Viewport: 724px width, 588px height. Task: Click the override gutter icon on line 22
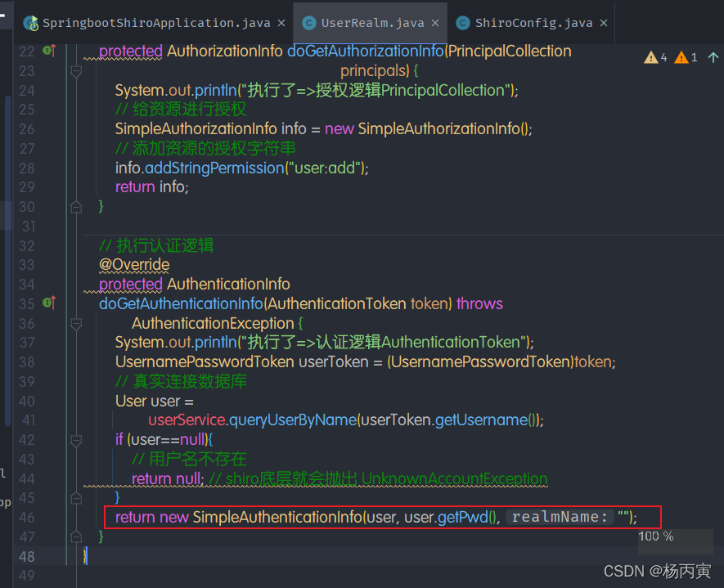[x=49, y=51]
